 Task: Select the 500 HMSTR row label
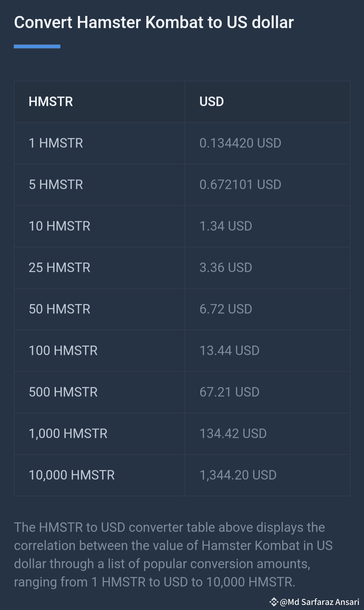pos(63,392)
